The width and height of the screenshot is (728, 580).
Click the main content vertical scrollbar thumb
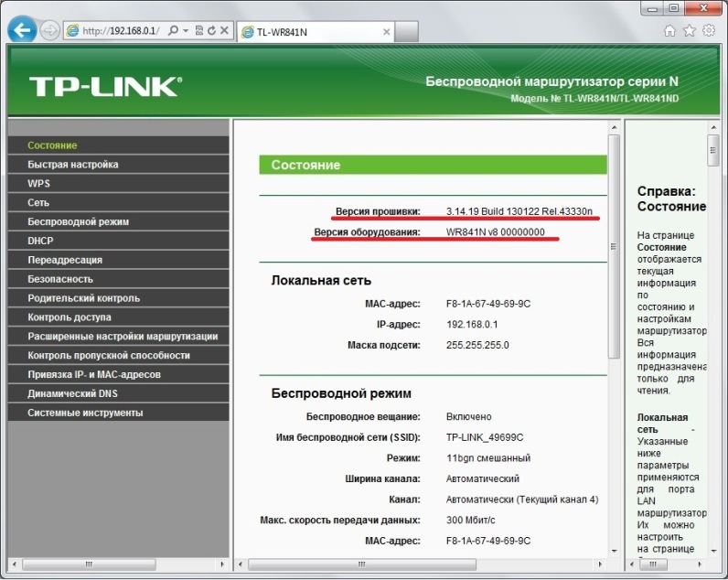(614, 246)
